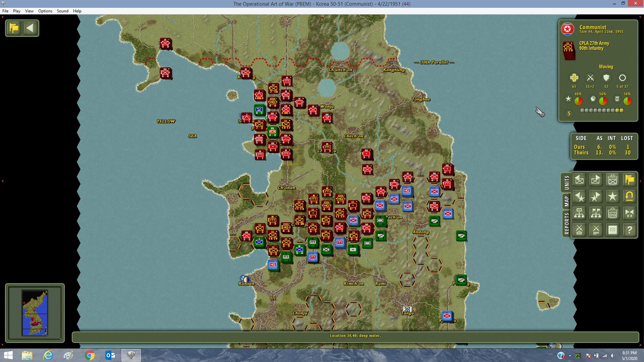Open the File menu
The image size is (644, 362).
(x=5, y=11)
